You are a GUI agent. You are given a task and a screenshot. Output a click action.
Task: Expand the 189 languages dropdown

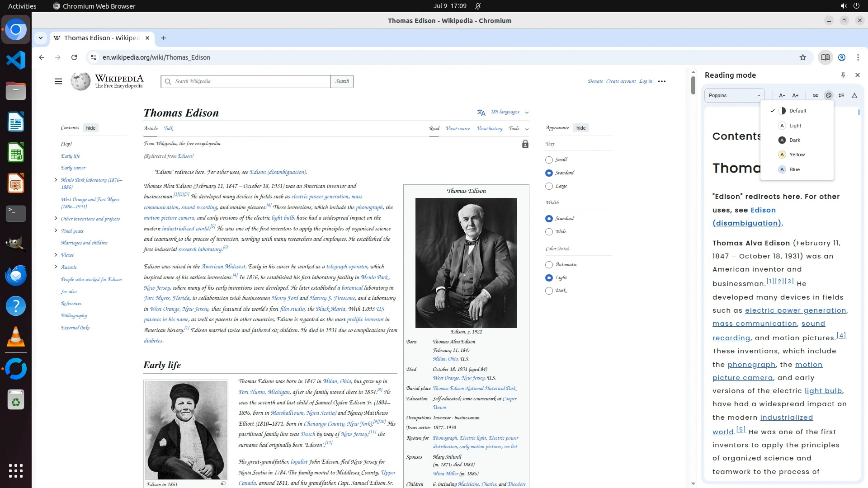(x=505, y=112)
